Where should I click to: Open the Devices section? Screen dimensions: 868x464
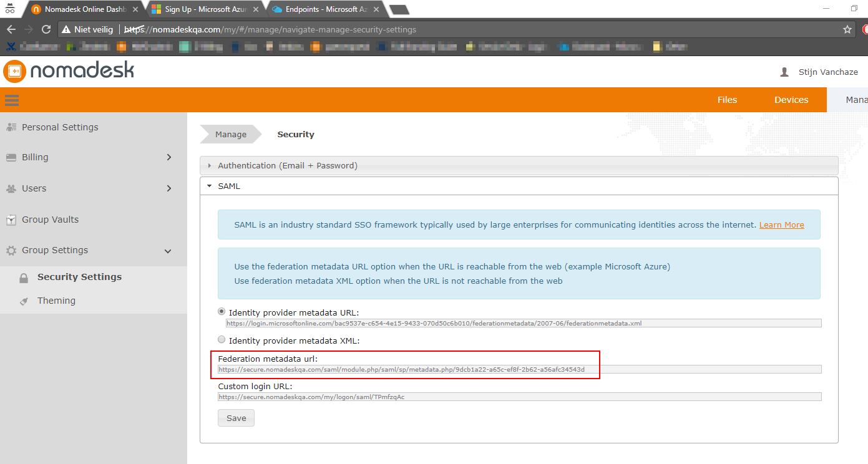(791, 100)
